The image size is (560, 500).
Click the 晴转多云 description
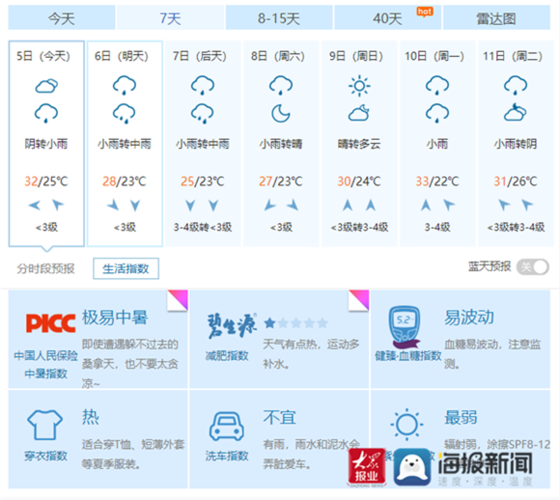point(359,144)
